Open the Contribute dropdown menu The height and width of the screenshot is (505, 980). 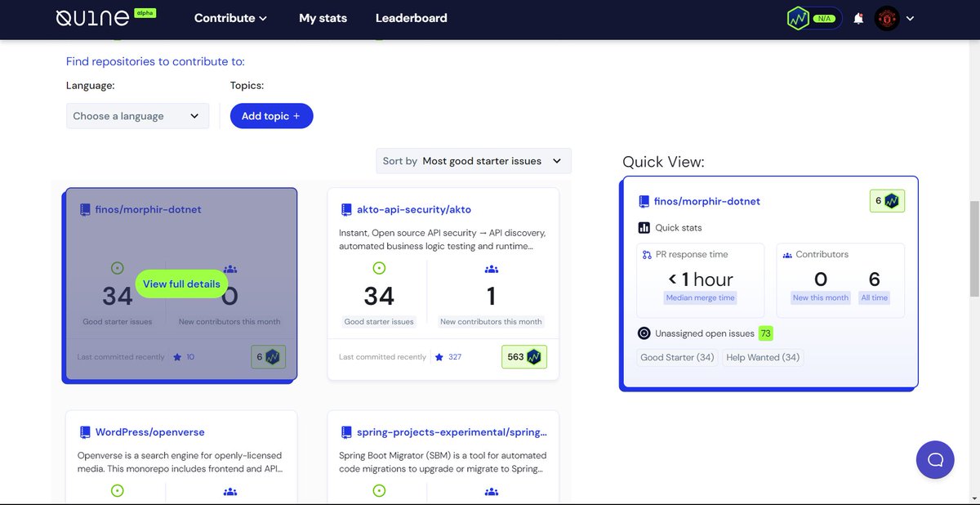tap(230, 18)
